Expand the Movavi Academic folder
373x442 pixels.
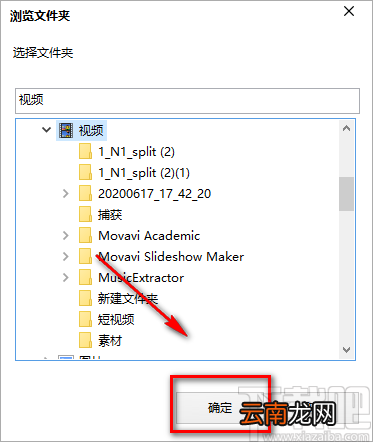(x=66, y=235)
